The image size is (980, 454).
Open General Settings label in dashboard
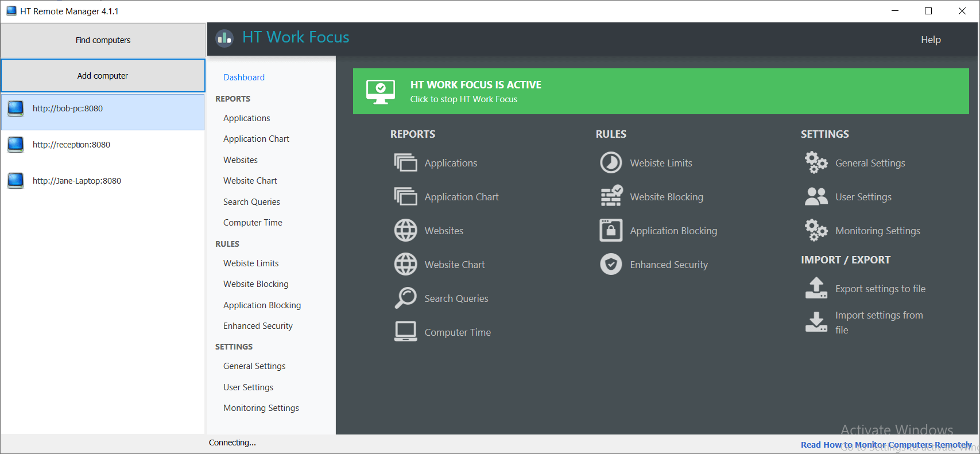click(870, 163)
